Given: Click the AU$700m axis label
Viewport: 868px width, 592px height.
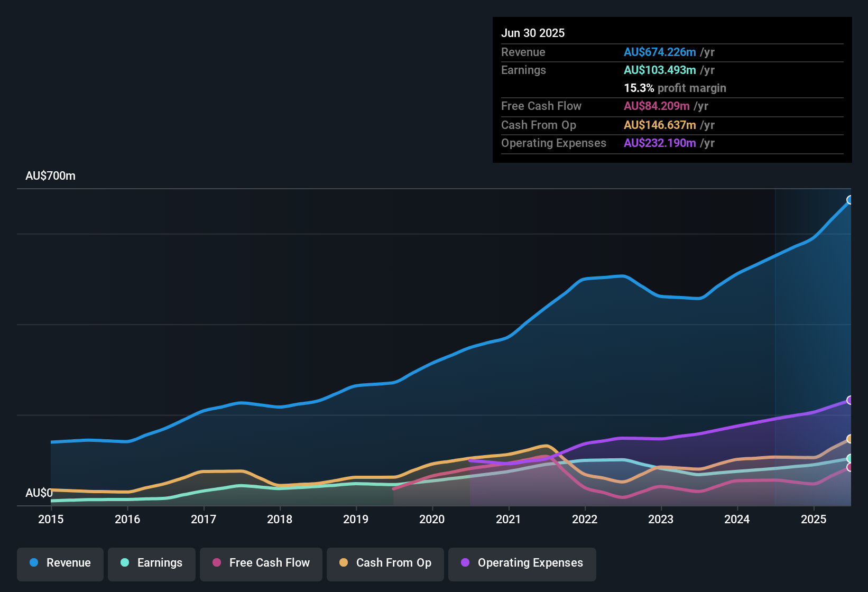Looking at the screenshot, I should point(51,175).
